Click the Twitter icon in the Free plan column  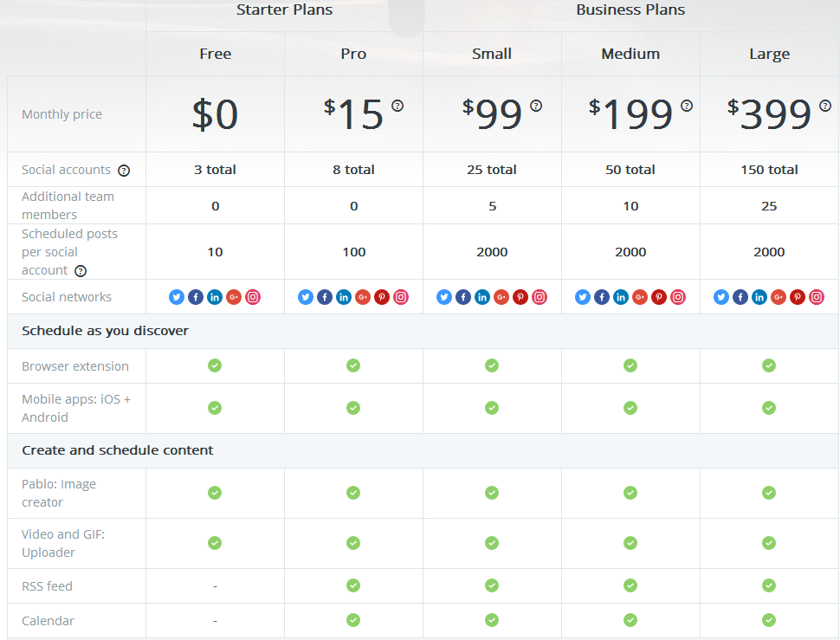coord(177,297)
